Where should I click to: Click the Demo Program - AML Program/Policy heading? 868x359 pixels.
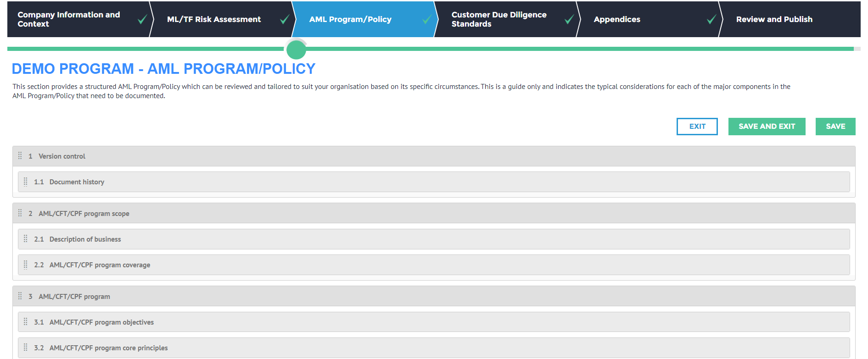coord(163,69)
